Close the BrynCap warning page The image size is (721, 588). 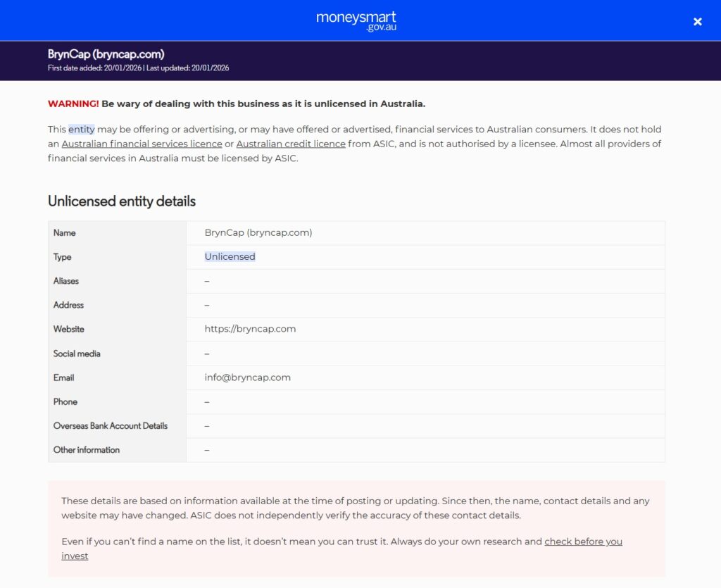click(697, 21)
